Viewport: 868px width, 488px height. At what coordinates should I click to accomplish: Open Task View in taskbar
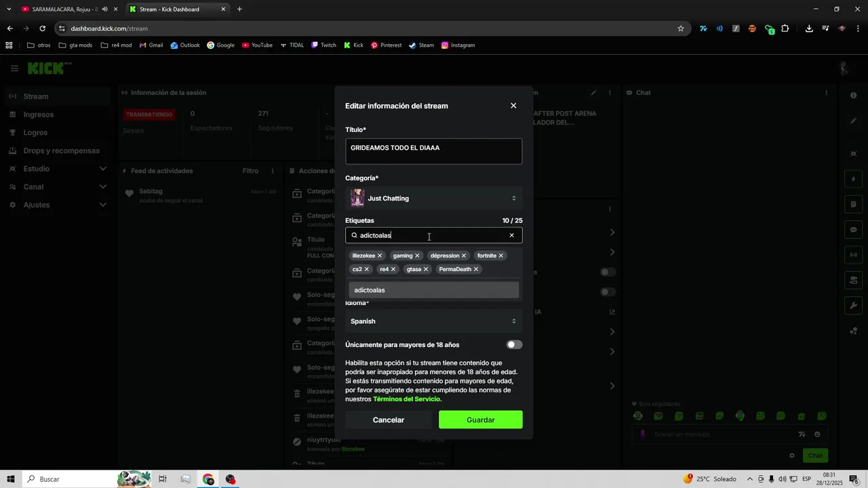click(163, 479)
